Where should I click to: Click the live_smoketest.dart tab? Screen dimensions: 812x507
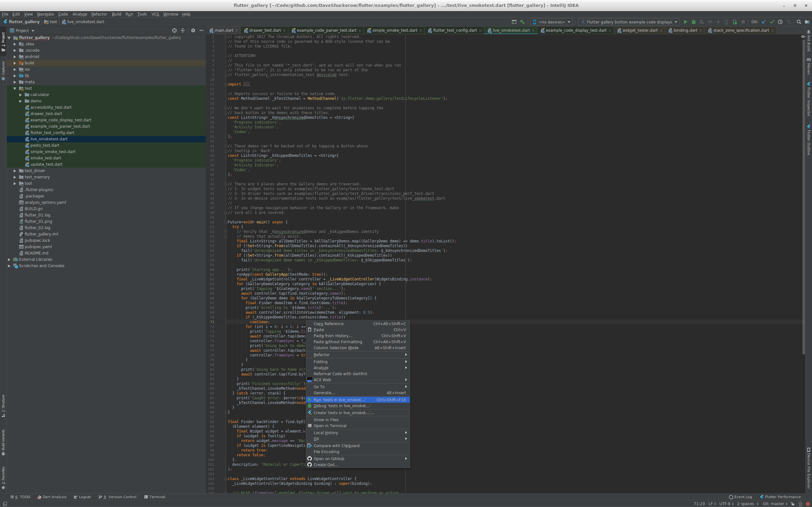pyautogui.click(x=510, y=30)
